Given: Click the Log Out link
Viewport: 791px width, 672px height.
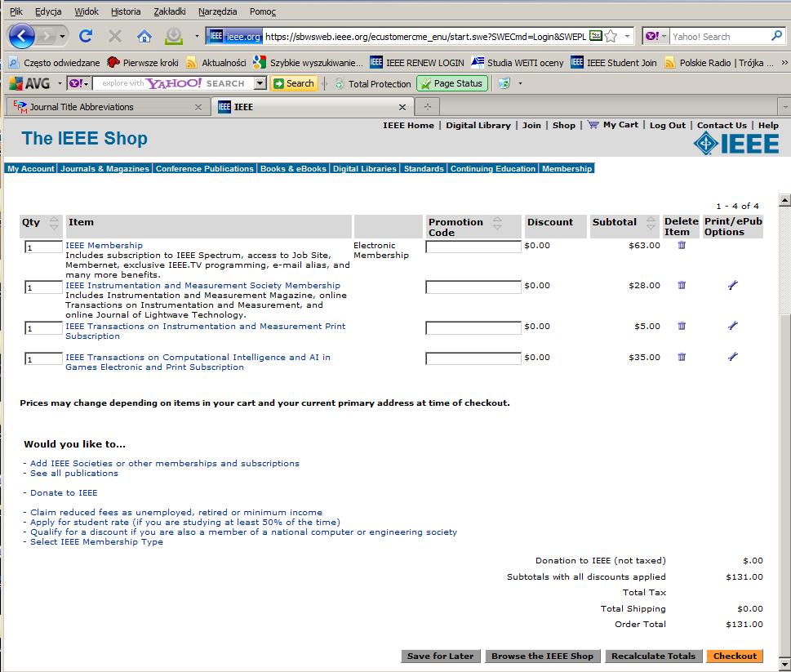Looking at the screenshot, I should pyautogui.click(x=668, y=125).
